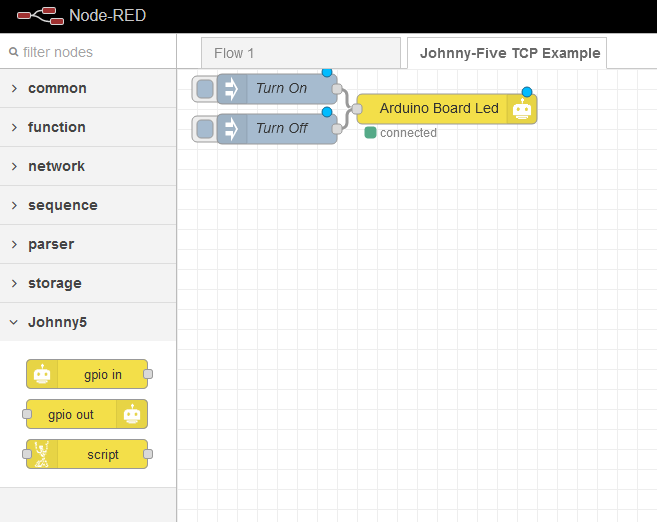Click the robot icon on gpio out palette node
This screenshot has width=657, height=522.
pyautogui.click(x=132, y=414)
